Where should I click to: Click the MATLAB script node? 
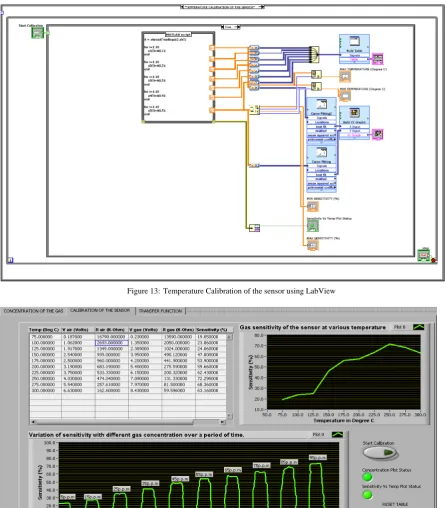[x=178, y=77]
